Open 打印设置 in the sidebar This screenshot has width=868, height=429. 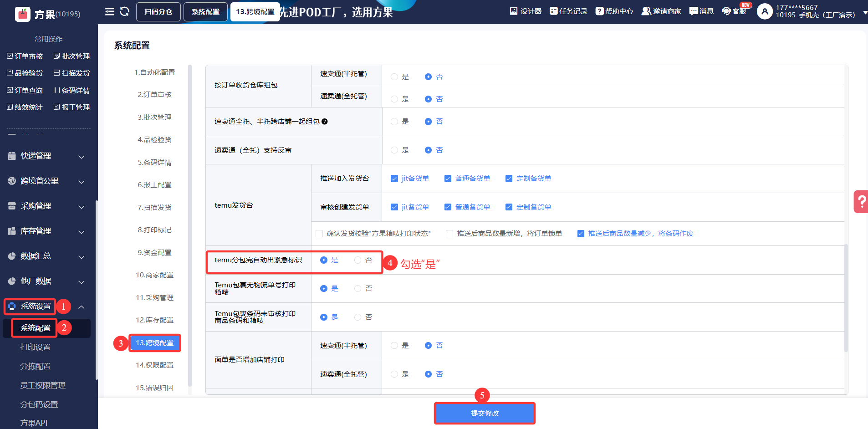(36, 347)
